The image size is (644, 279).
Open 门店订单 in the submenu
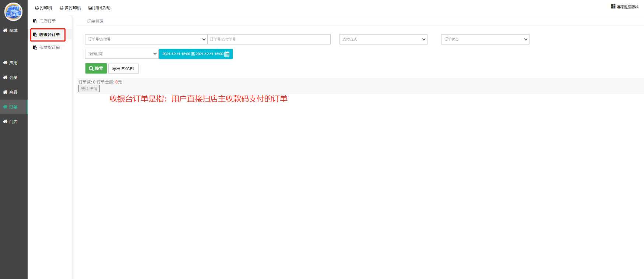click(x=47, y=21)
